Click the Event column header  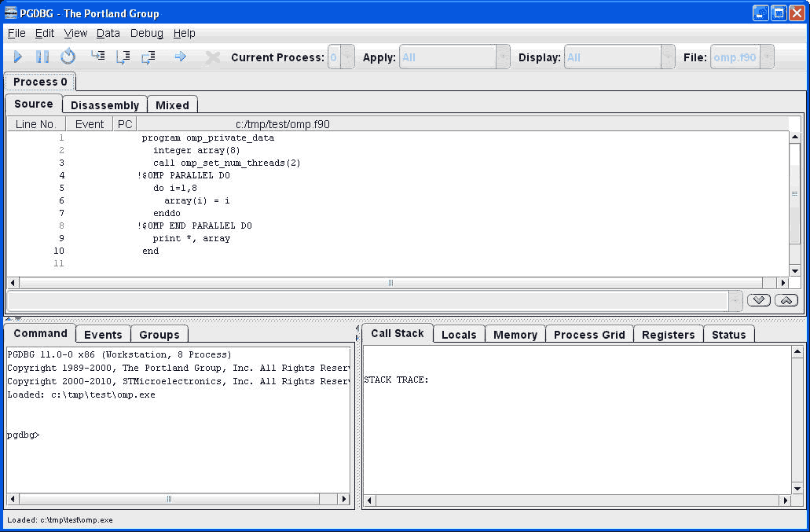coord(90,124)
